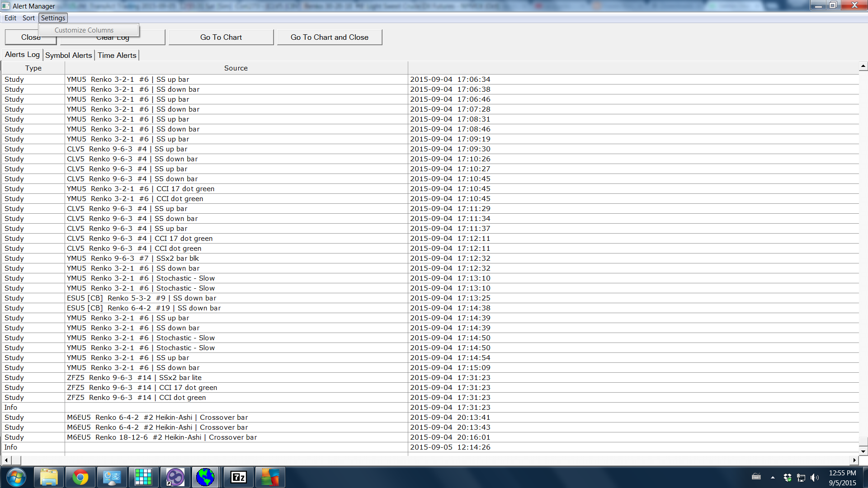
Task: Open the Settings menu
Action: coord(53,18)
